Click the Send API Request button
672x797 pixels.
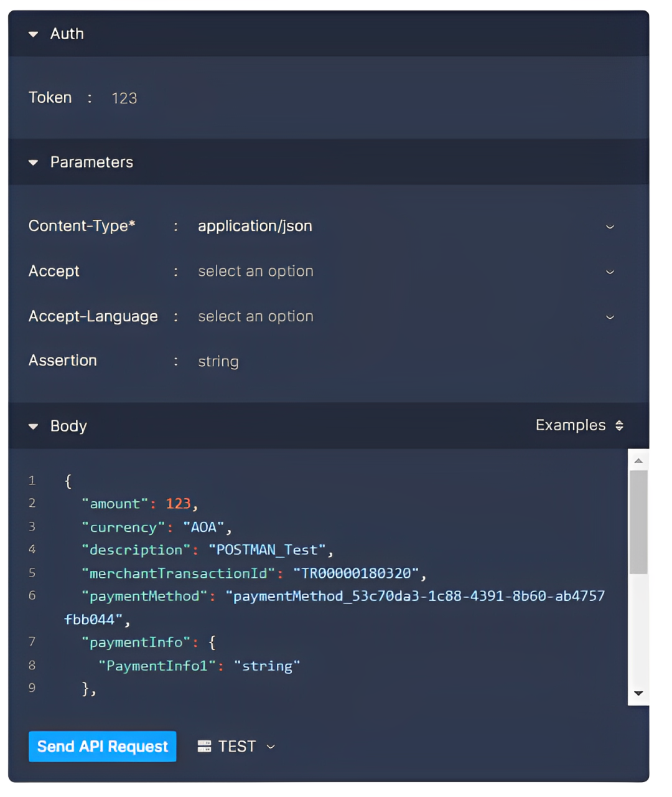103,747
